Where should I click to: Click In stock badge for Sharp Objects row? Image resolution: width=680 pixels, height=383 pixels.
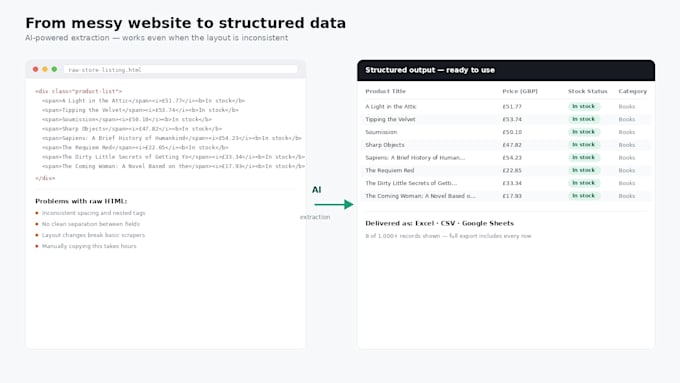[584, 144]
